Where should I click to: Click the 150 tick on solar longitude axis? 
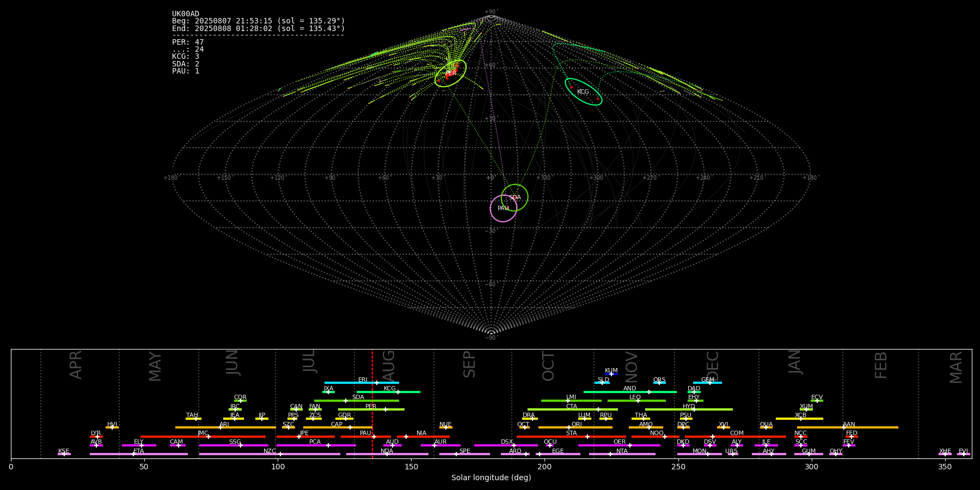[411, 467]
